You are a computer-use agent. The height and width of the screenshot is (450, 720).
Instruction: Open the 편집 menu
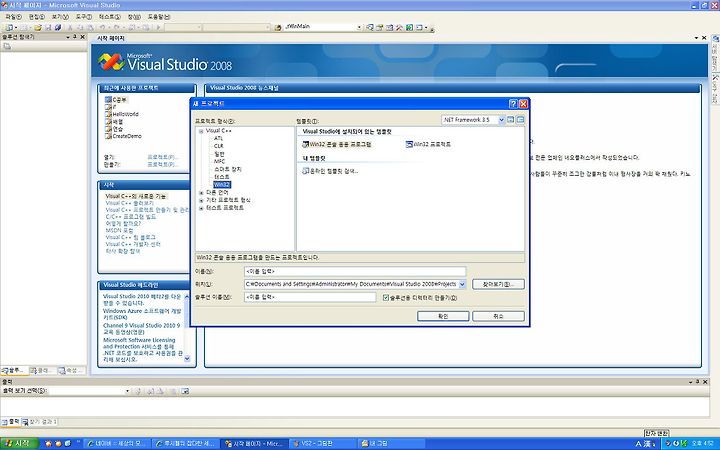coord(37,17)
